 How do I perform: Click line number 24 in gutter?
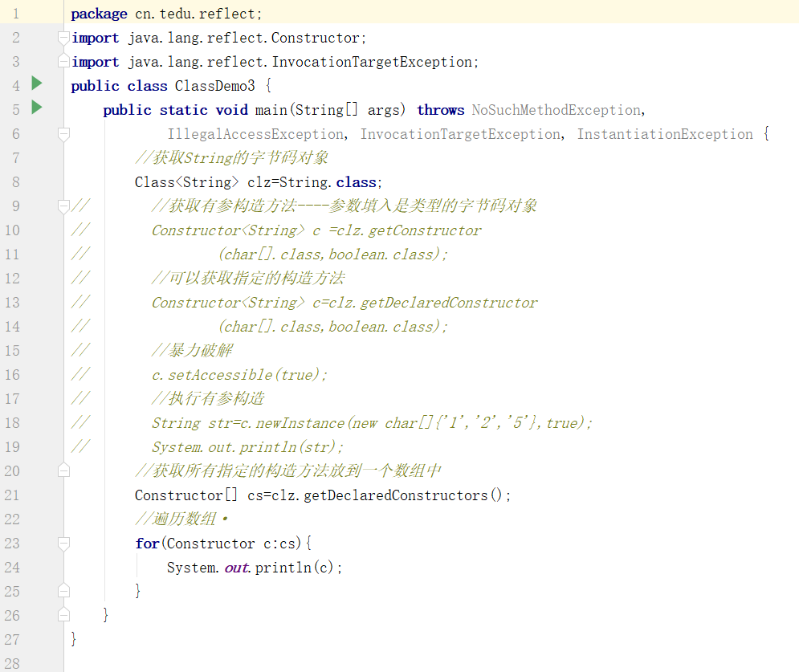click(12, 568)
